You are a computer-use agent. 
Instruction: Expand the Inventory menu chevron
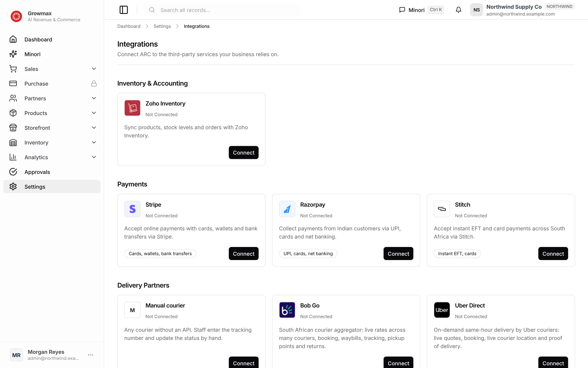tap(94, 142)
